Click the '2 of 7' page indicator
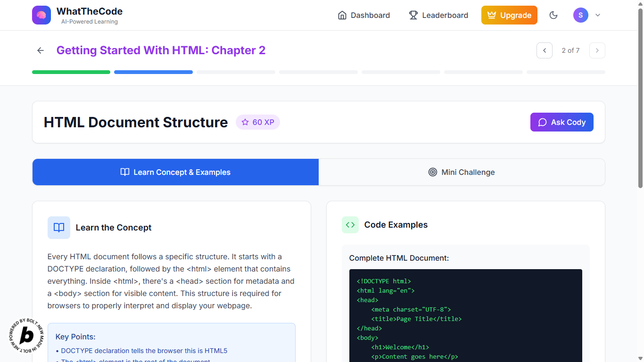 click(x=571, y=50)
